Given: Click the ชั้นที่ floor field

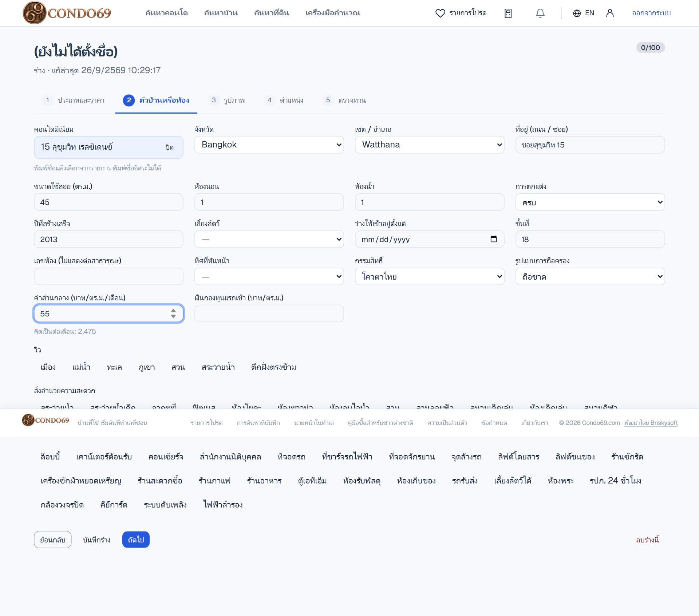Looking at the screenshot, I should [590, 239].
